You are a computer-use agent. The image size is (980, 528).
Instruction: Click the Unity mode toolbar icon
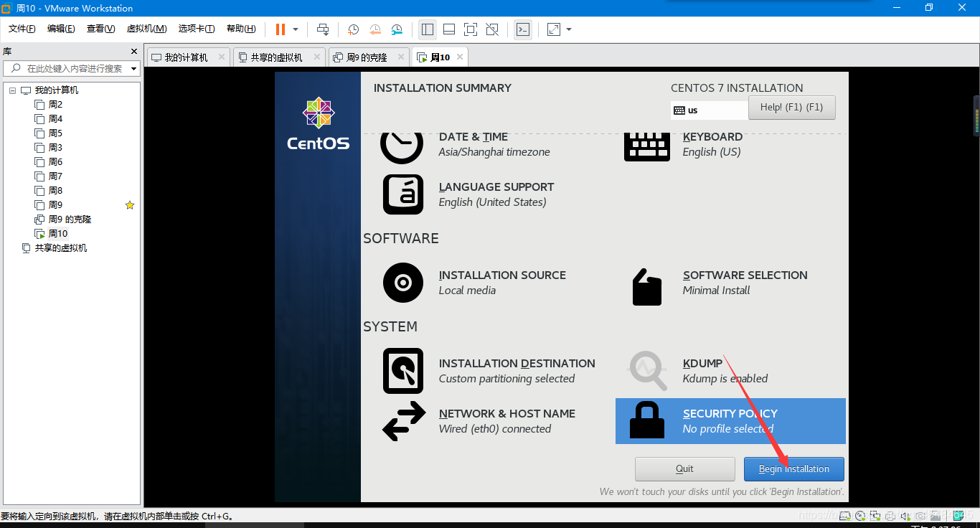click(492, 29)
